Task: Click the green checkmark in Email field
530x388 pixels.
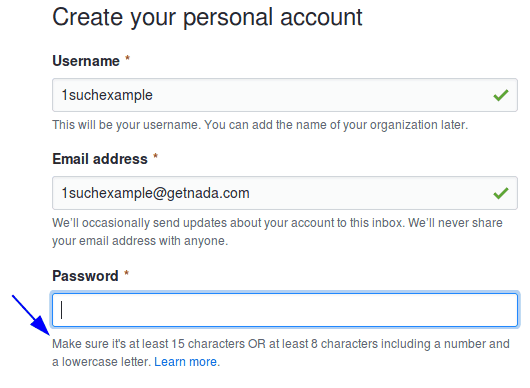Action: pyautogui.click(x=501, y=193)
